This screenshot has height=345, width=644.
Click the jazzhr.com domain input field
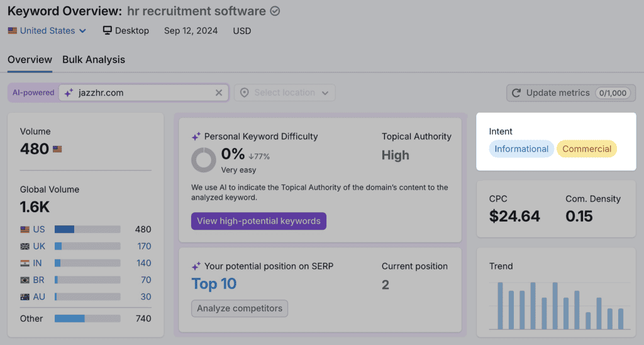pyautogui.click(x=142, y=93)
